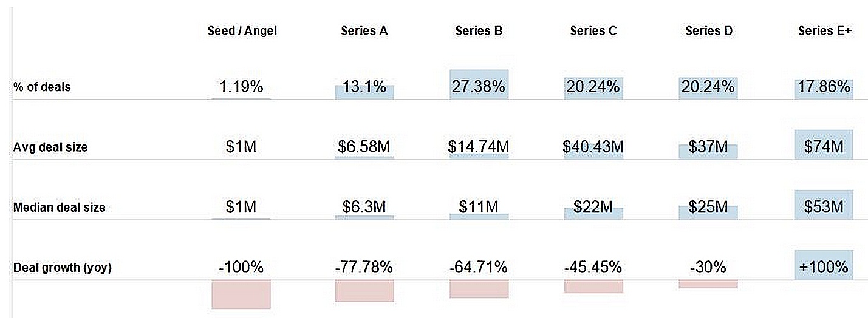Select the 17.86% Series E+ value
This screenshot has height=318, width=868.
(x=824, y=87)
